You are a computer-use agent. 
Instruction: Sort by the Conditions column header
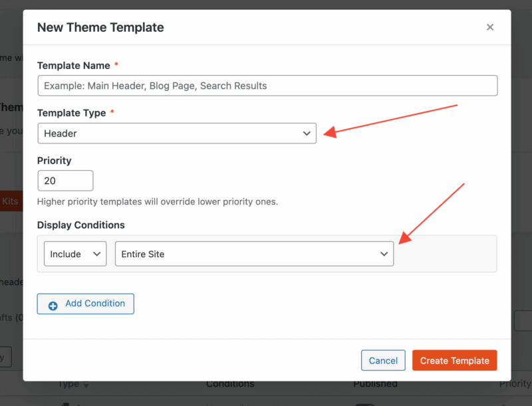pyautogui.click(x=229, y=384)
